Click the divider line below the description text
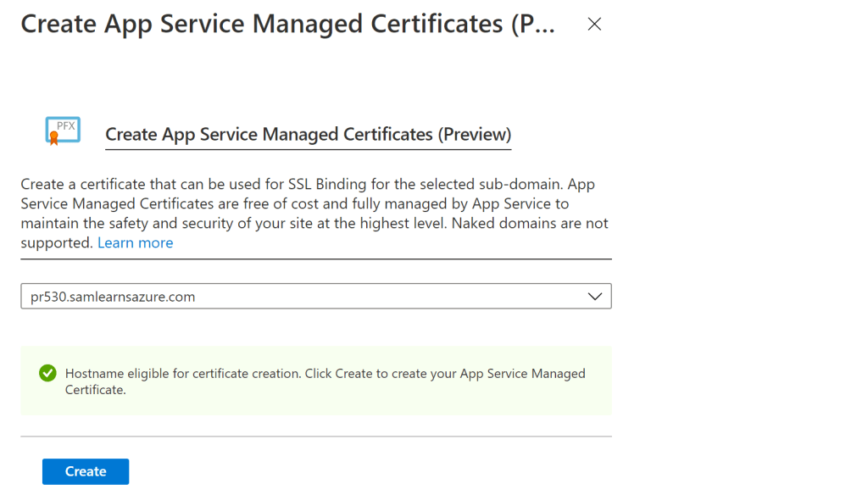Image resolution: width=868 pixels, height=495 pixels. pos(315,259)
